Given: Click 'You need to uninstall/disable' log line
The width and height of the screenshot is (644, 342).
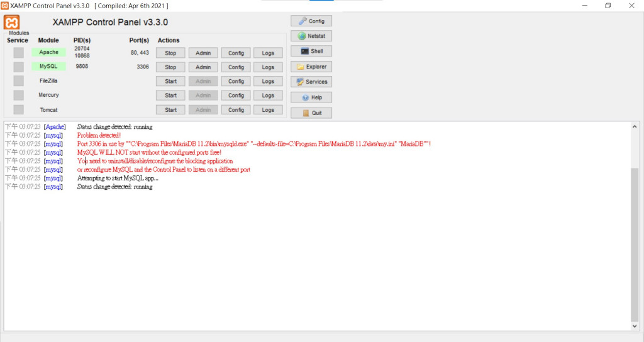Looking at the screenshot, I should pos(155,161).
